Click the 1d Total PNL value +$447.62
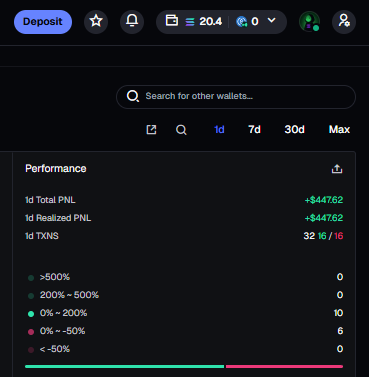Viewport: 369px width, 377px height. [324, 200]
